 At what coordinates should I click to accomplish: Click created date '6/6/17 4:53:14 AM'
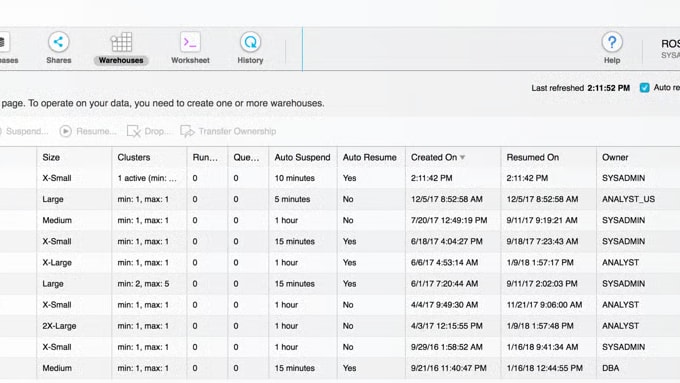pyautogui.click(x=445, y=262)
